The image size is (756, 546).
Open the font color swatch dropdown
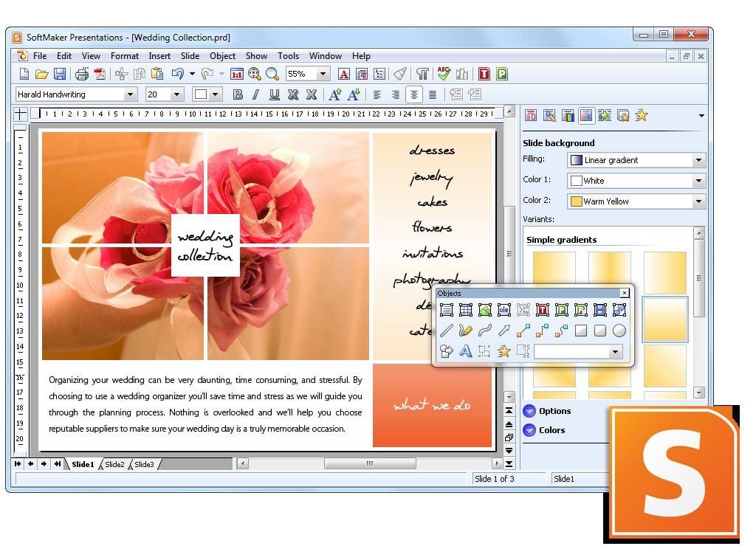(216, 94)
